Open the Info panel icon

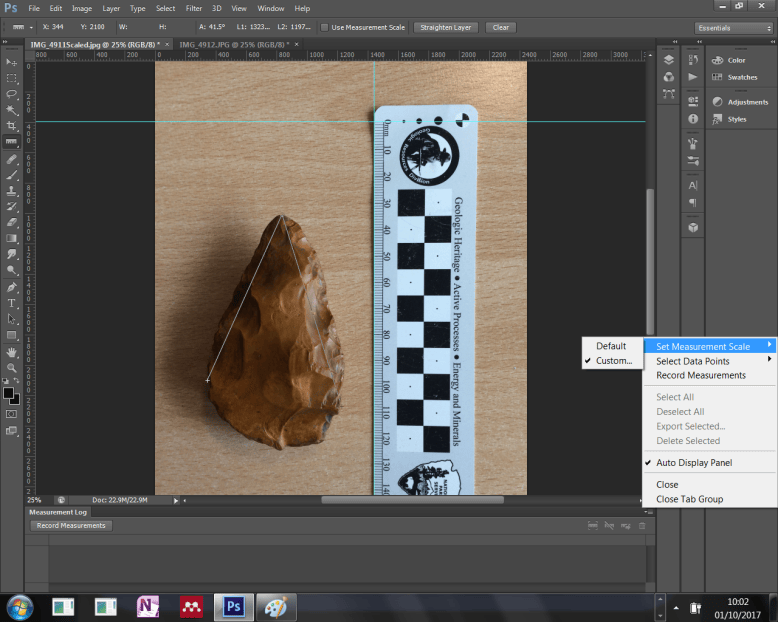click(x=693, y=119)
